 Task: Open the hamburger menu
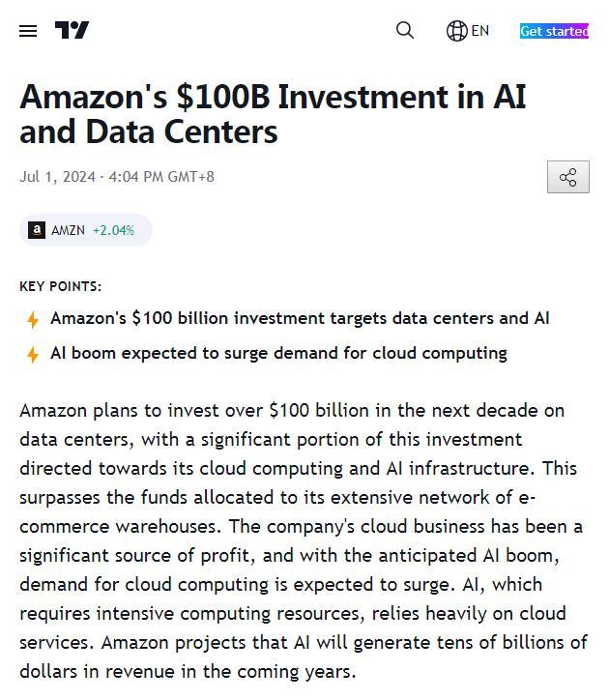pos(28,31)
